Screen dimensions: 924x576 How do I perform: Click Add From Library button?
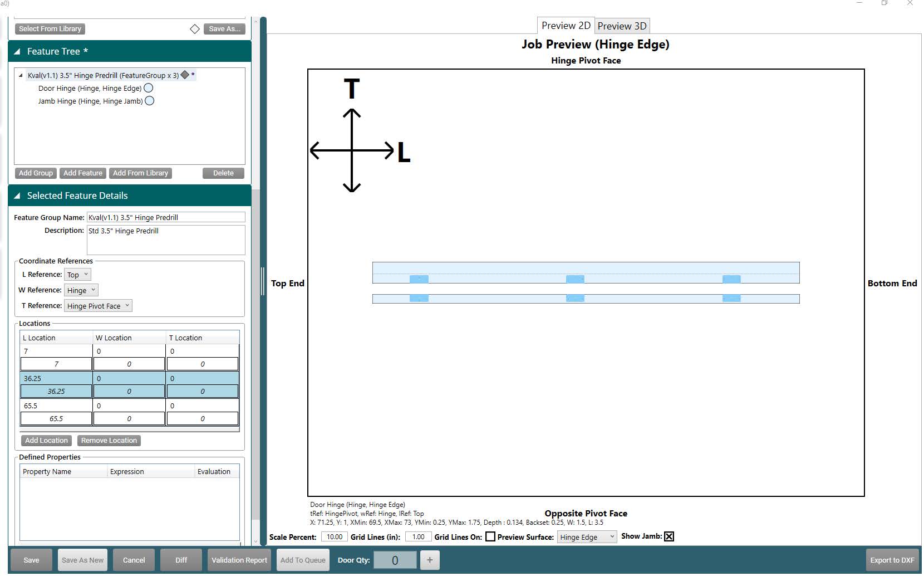(x=140, y=173)
